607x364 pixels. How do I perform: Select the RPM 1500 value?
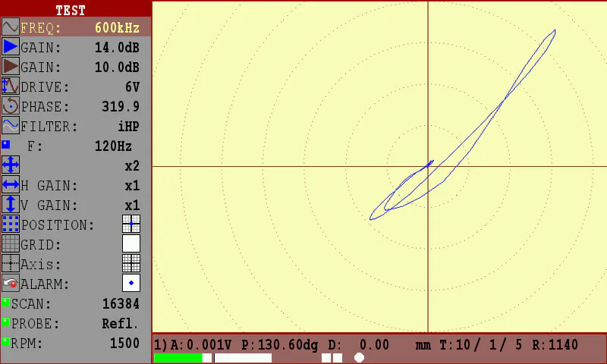pyautogui.click(x=124, y=344)
